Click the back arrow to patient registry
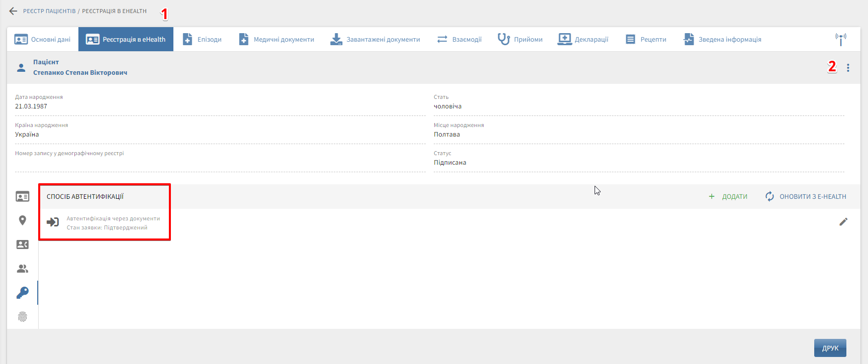Viewport: 868px width, 364px height. coord(13,11)
